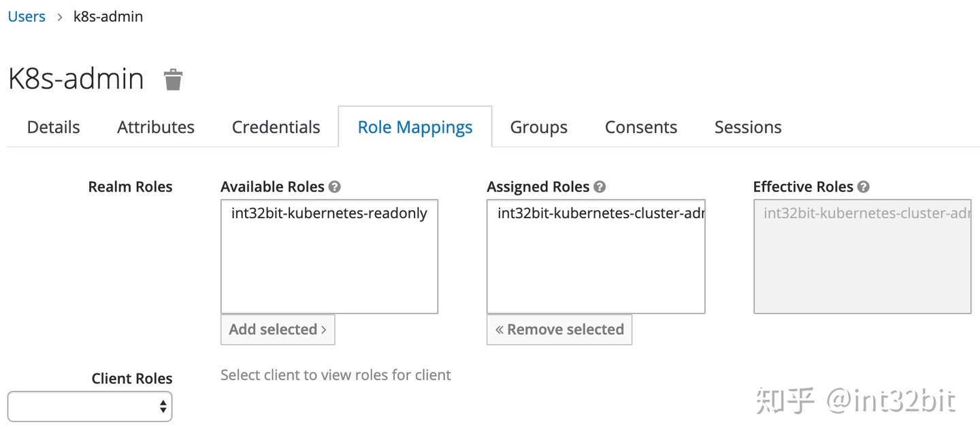The width and height of the screenshot is (980, 440).
Task: Click the cluster-admin entry in Effective Roles
Action: tap(862, 213)
